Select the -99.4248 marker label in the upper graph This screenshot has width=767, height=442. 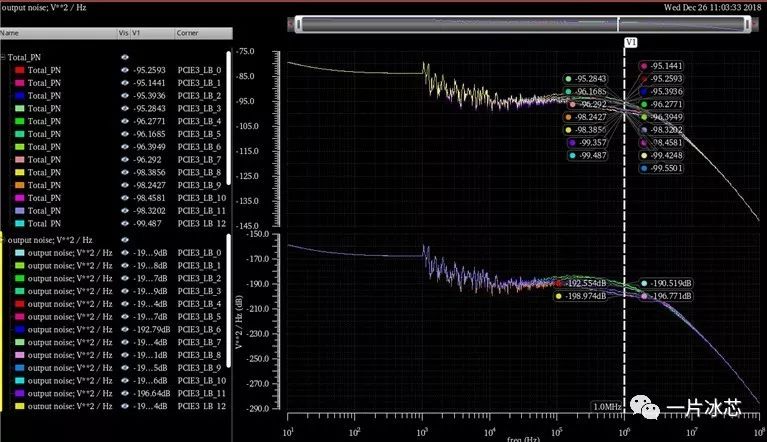click(x=662, y=155)
